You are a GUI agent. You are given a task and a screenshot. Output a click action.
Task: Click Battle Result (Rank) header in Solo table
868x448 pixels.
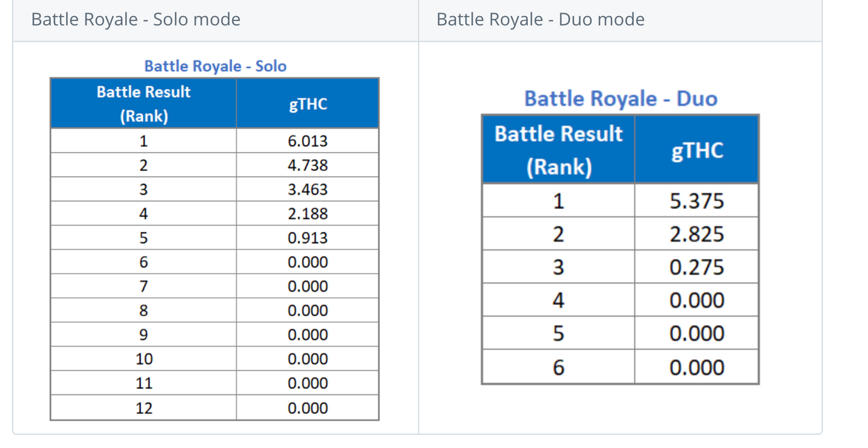click(143, 104)
